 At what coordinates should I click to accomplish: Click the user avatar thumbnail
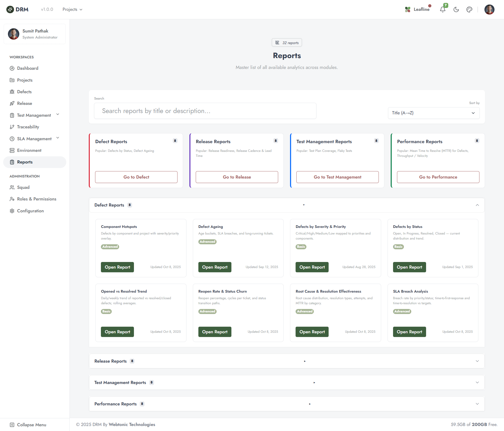489,9
